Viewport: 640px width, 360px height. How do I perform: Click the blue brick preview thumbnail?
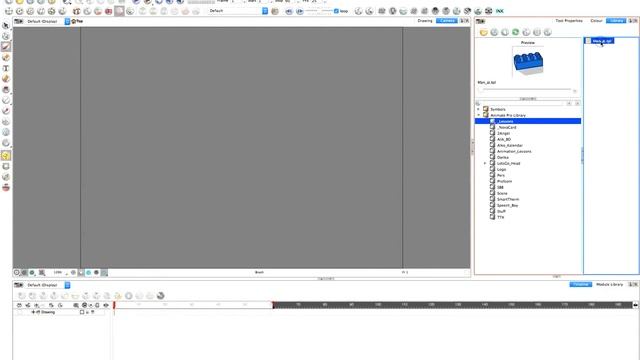527,62
